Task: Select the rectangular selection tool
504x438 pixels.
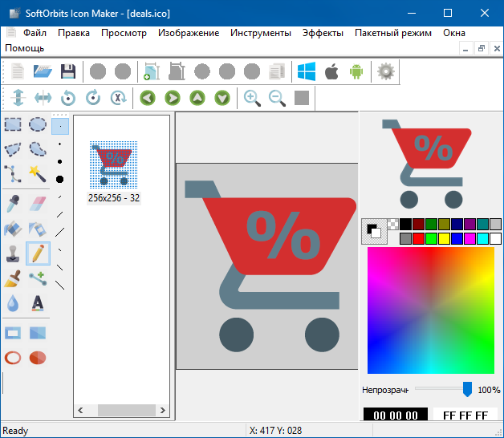Action: pyautogui.click(x=13, y=124)
